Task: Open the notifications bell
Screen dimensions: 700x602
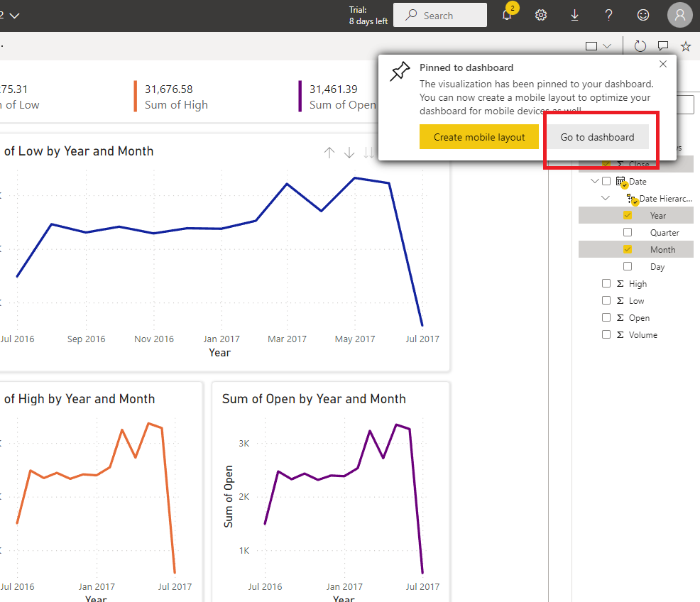Action: coord(507,16)
